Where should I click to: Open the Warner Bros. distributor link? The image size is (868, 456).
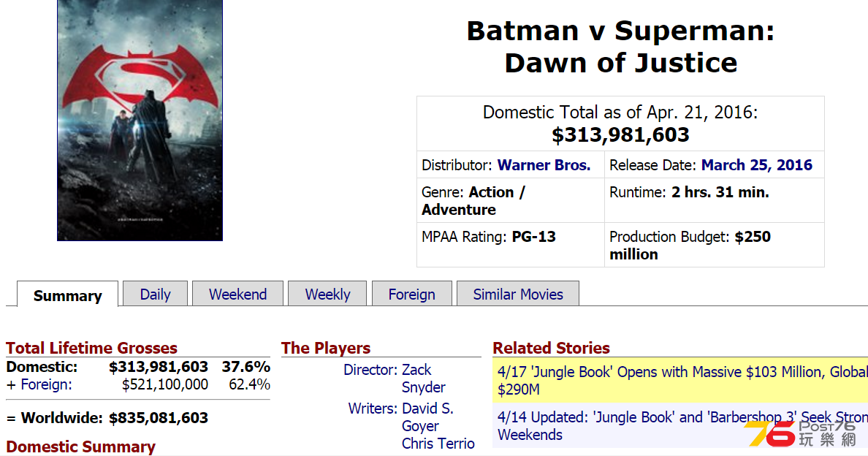coord(544,165)
